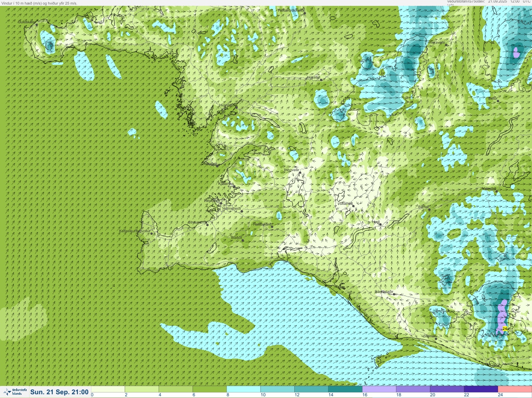
Task: Click the 10–12 m/s legend swatch
Action: point(278,389)
